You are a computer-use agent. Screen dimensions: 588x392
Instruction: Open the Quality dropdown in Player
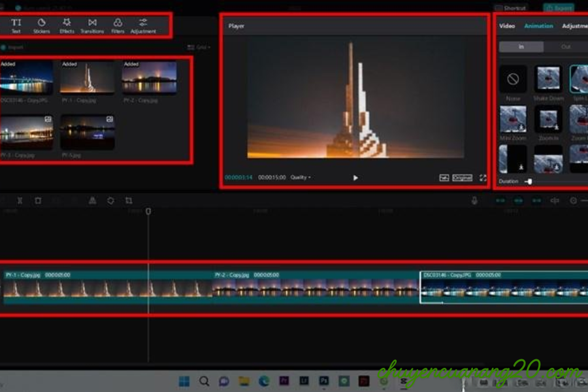tap(301, 177)
